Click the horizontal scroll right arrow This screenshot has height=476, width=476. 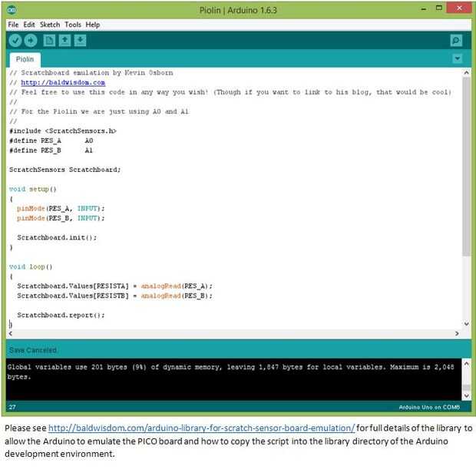pyautogui.click(x=457, y=334)
